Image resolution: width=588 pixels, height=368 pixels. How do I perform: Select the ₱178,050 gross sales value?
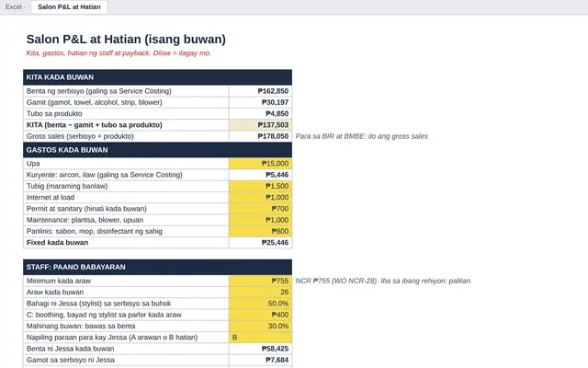click(x=260, y=136)
